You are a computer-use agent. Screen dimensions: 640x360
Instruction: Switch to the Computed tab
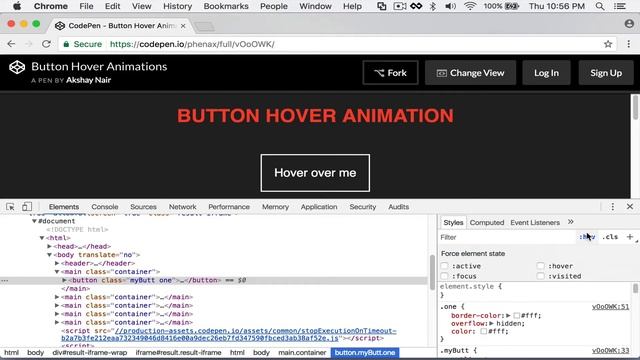click(x=487, y=222)
